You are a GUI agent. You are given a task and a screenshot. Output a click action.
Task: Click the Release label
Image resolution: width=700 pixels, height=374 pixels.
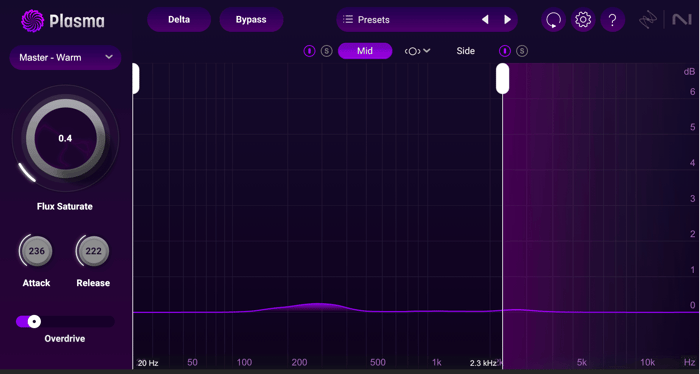[93, 283]
